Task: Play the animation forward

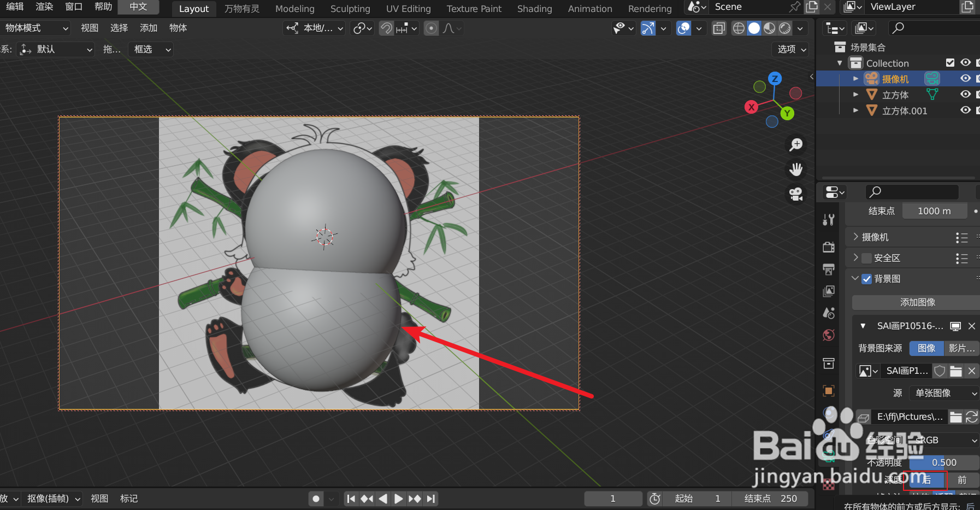Action: pos(399,499)
